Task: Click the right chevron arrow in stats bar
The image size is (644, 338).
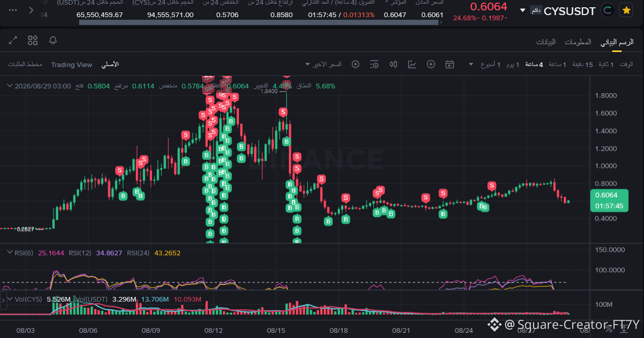Action: pos(32,10)
